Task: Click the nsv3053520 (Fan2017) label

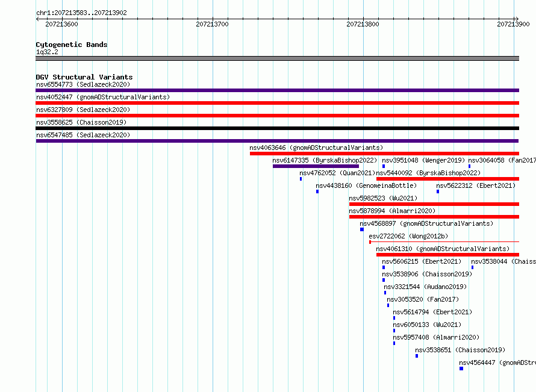Action: (x=423, y=299)
